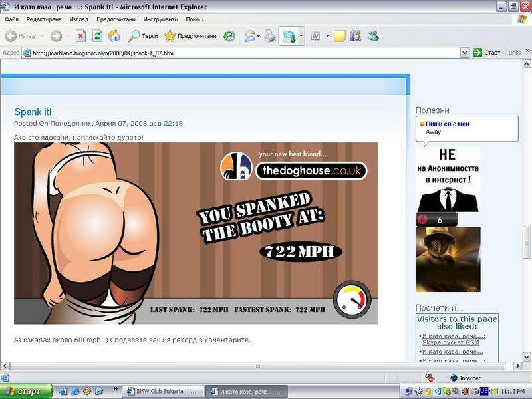Image resolution: width=532 pixels, height=399 pixels.
Task: Click the masked figure sidebar image
Action: pyautogui.click(x=448, y=259)
